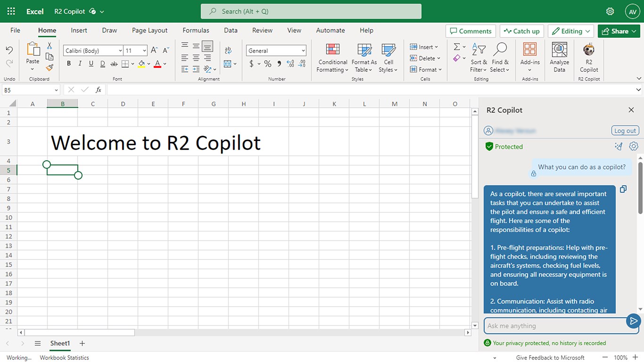
Task: Open Workbook Statistics in status bar
Action: pyautogui.click(x=64, y=357)
